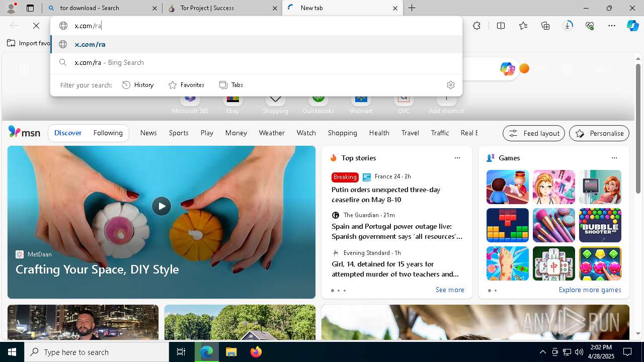Open Girl, 14, detained story
The height and width of the screenshot is (362, 644).
[x=395, y=269]
